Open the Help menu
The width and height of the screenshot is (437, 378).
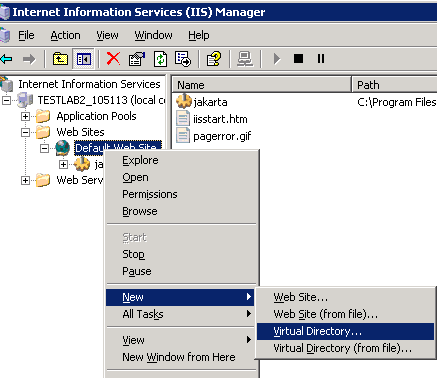199,35
